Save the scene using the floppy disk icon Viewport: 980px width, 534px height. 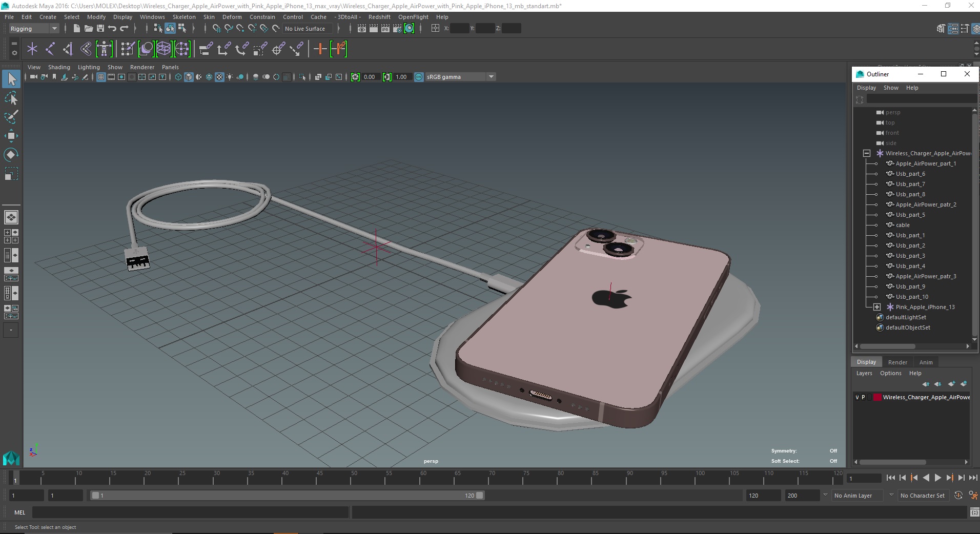pyautogui.click(x=100, y=29)
